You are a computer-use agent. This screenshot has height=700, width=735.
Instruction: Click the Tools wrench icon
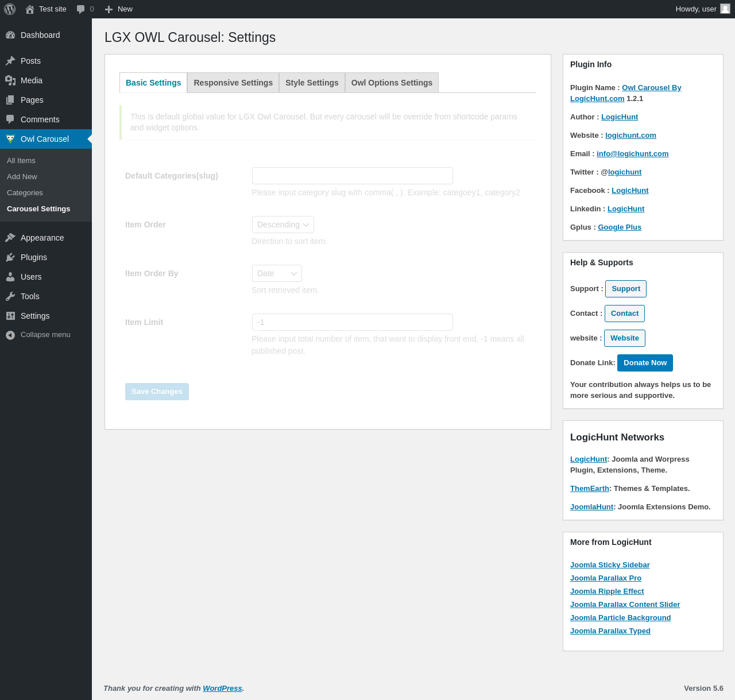[x=10, y=296]
